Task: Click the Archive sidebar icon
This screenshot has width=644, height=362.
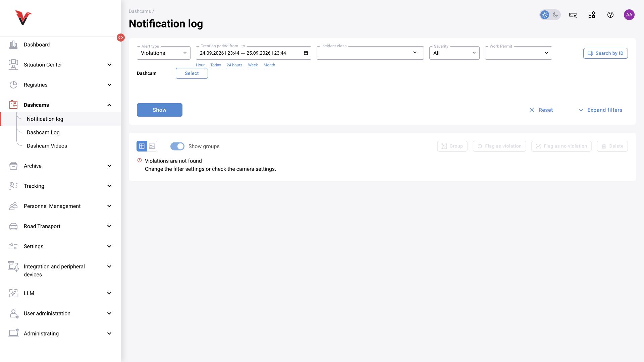Action: tap(13, 166)
